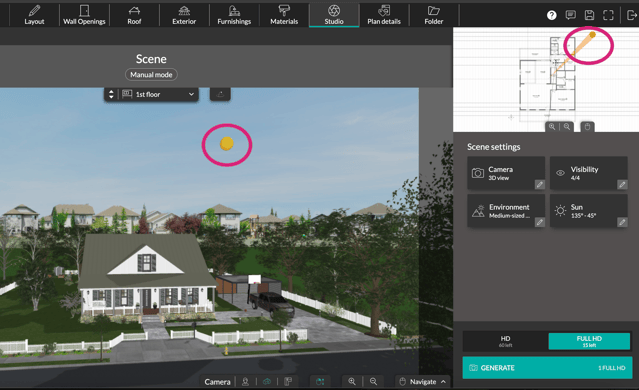Open the Camera 3D view settings card
This screenshot has height=390, width=639.
(x=506, y=173)
